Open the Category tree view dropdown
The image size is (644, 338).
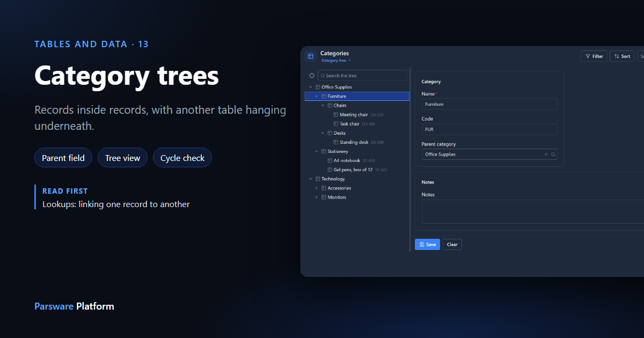tap(336, 61)
